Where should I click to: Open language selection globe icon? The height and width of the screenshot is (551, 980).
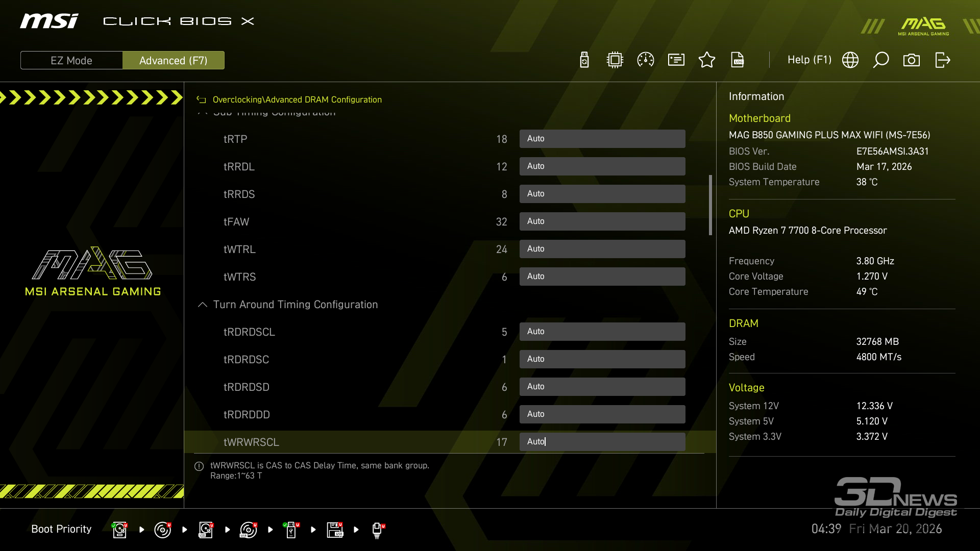tap(850, 60)
